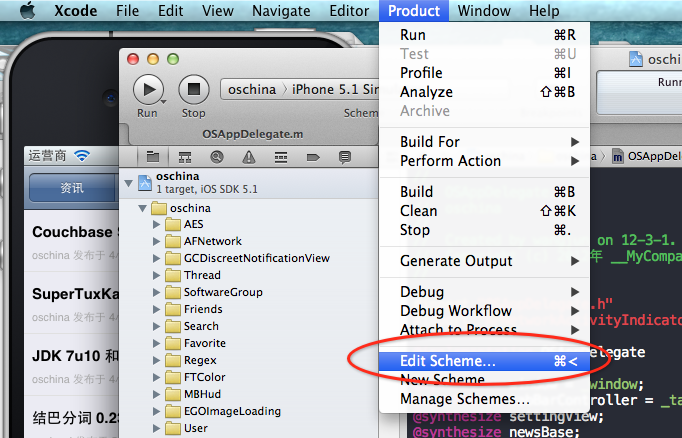
Task: Click the OSAppDelegate .m file icon in jump bar
Action: (617, 156)
